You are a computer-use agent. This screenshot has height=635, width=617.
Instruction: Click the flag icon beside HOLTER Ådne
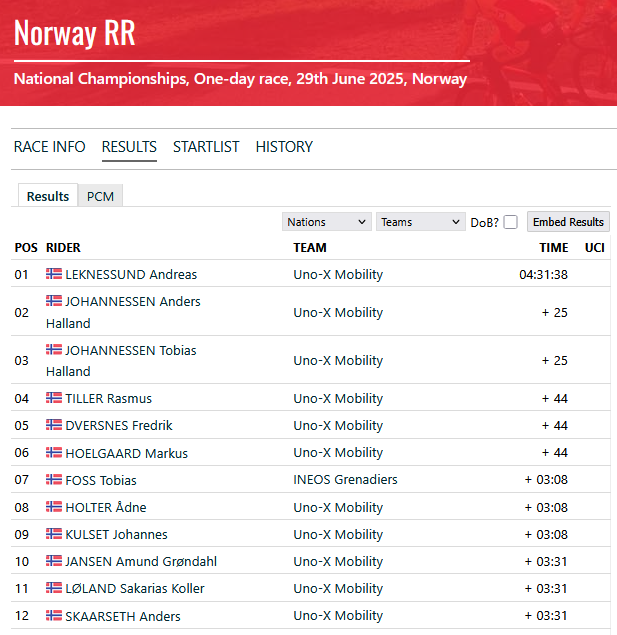point(54,507)
